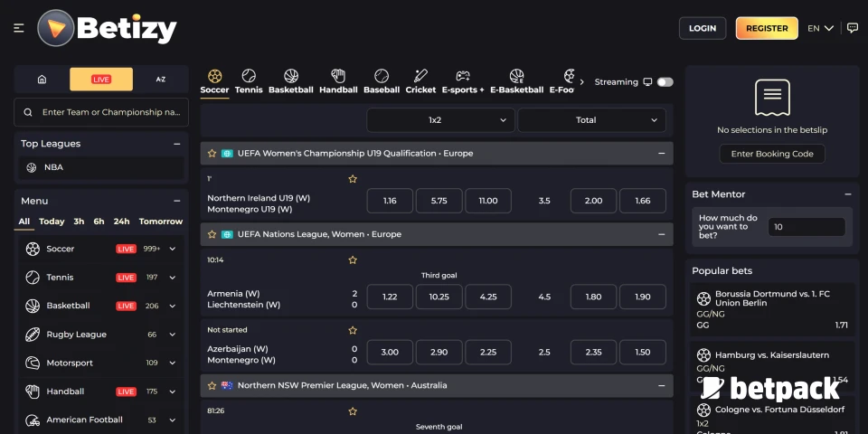Favorite the UEFA Nations League Women star

click(212, 234)
